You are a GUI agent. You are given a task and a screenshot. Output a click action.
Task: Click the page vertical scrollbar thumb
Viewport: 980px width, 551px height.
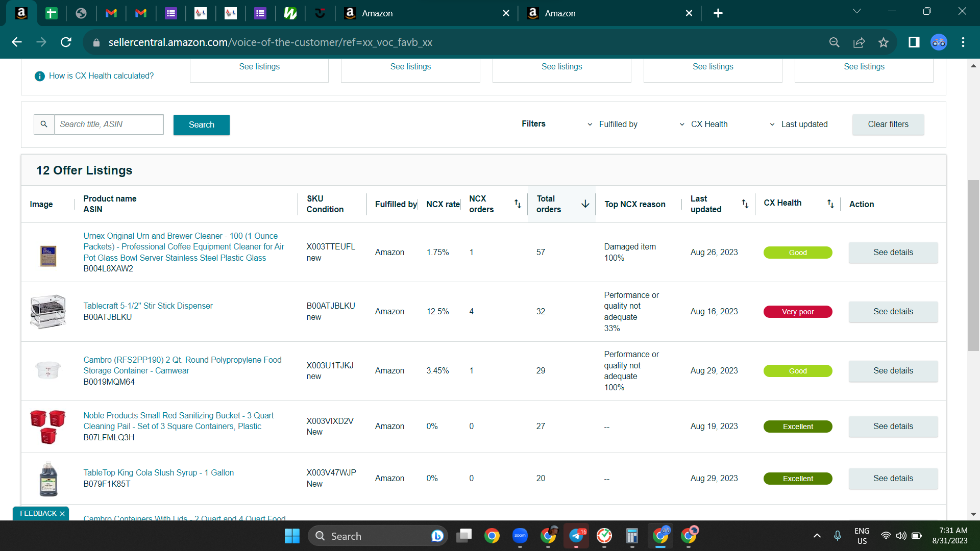coord(973,265)
